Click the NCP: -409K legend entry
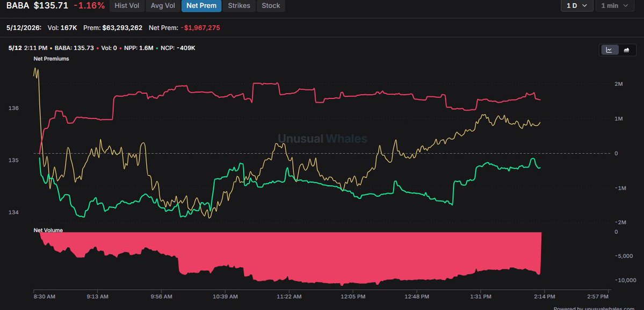 tap(177, 48)
